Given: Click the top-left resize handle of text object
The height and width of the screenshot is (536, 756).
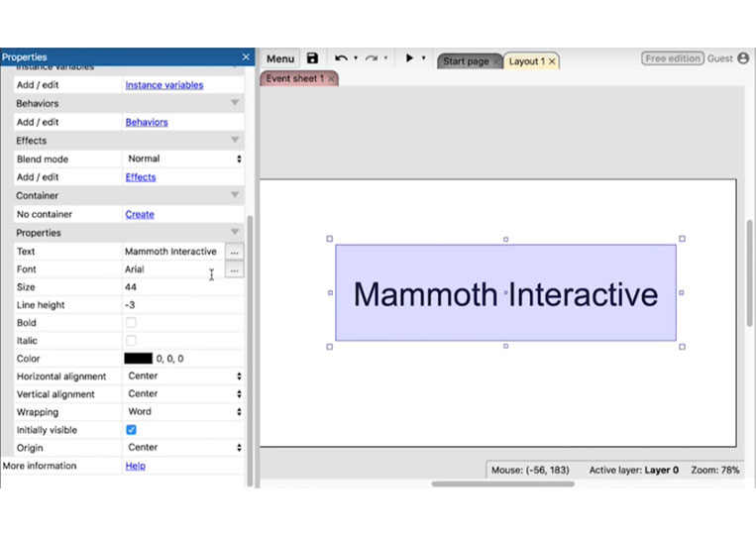Looking at the screenshot, I should (330, 239).
